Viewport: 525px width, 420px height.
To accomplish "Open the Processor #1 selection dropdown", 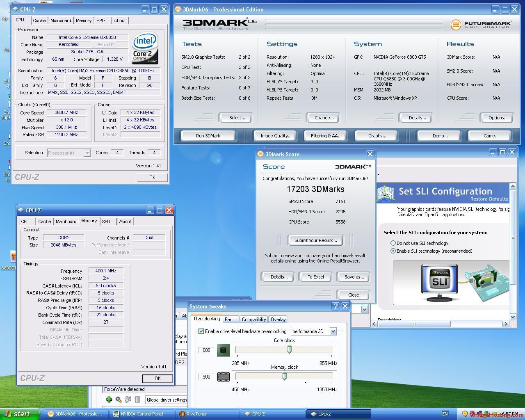I will [68, 153].
